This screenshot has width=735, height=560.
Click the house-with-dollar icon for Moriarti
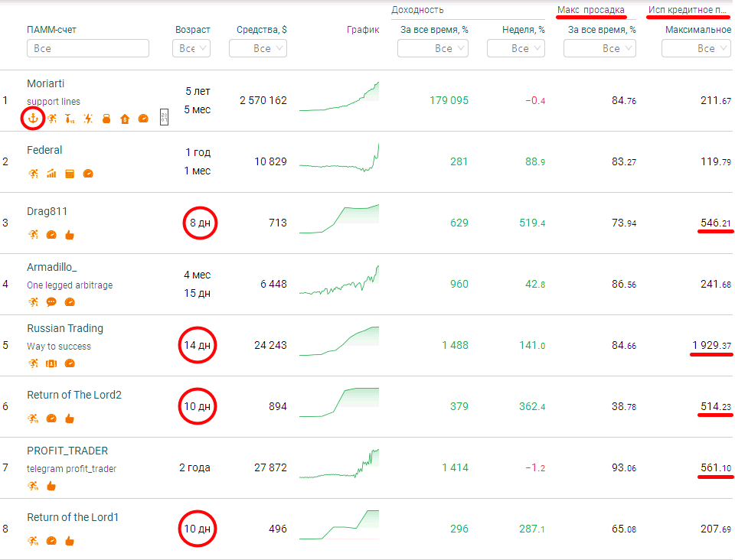(125, 119)
